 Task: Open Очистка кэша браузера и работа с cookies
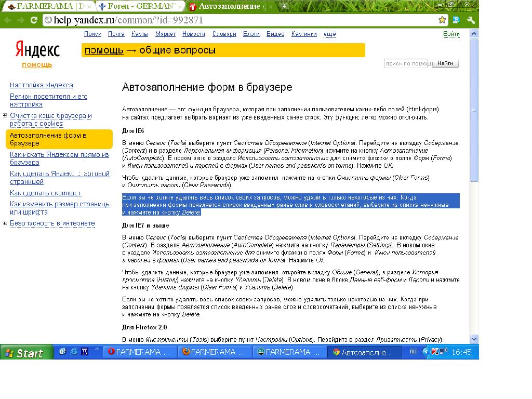pyautogui.click(x=51, y=119)
